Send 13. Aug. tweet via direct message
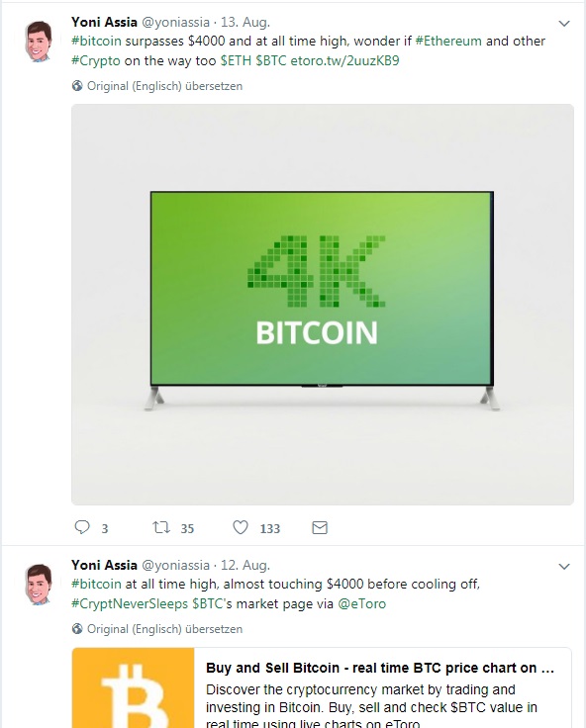Screen dimensions: 586x728 [320, 527]
